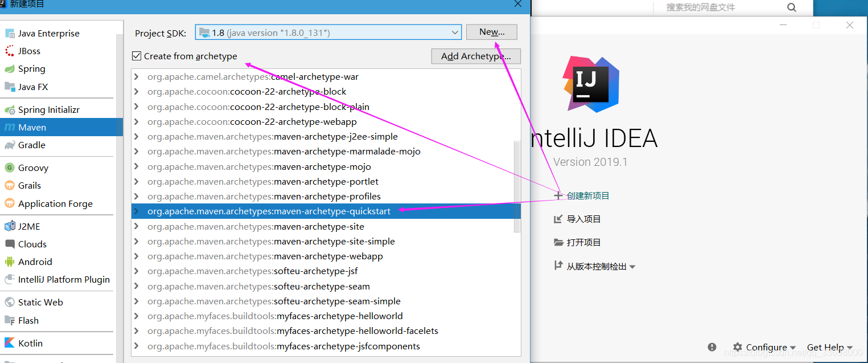
Task: Select softeu-archetype-seam-simple archetype
Action: click(x=323, y=301)
